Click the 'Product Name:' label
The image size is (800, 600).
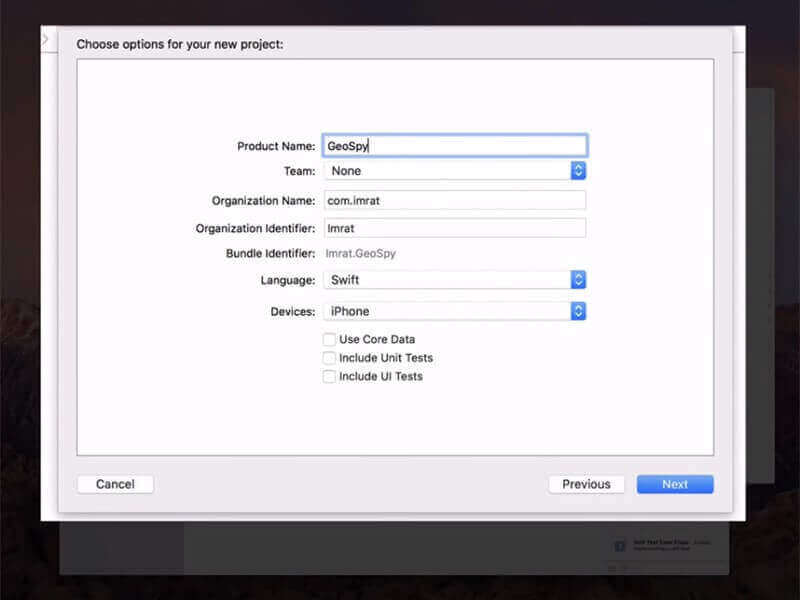point(276,146)
